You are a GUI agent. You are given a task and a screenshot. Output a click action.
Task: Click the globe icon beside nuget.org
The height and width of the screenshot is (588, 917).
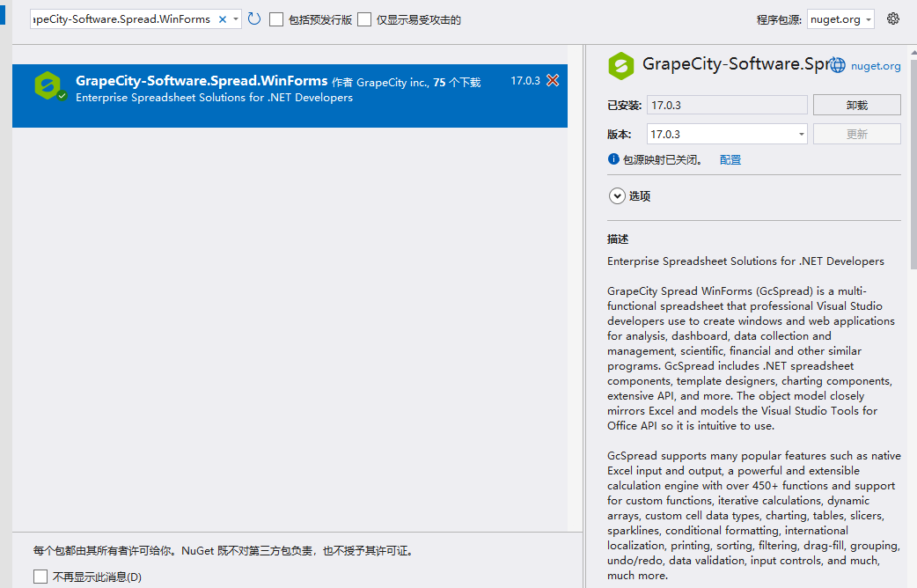[838, 65]
